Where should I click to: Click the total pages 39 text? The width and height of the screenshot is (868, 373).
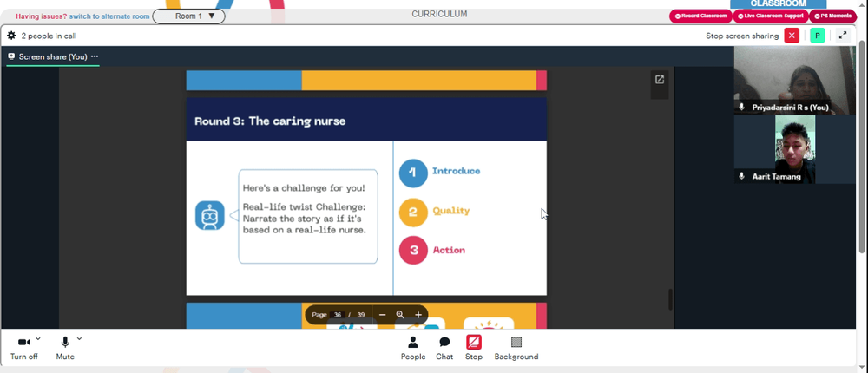pyautogui.click(x=361, y=315)
